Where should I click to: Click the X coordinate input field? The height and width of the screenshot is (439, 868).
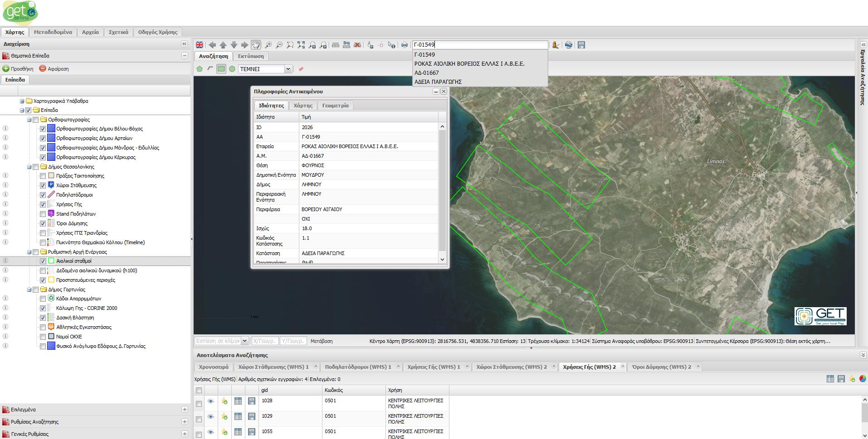[265, 341]
